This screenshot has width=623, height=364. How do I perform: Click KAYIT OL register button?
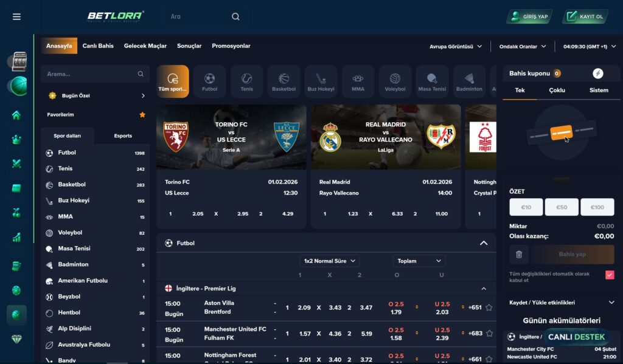(585, 16)
